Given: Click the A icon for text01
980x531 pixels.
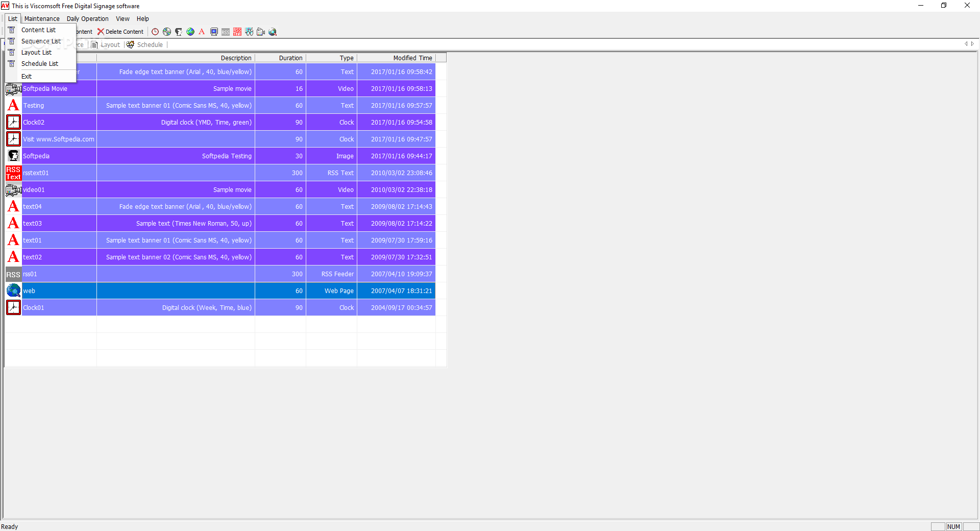Looking at the screenshot, I should 13,240.
